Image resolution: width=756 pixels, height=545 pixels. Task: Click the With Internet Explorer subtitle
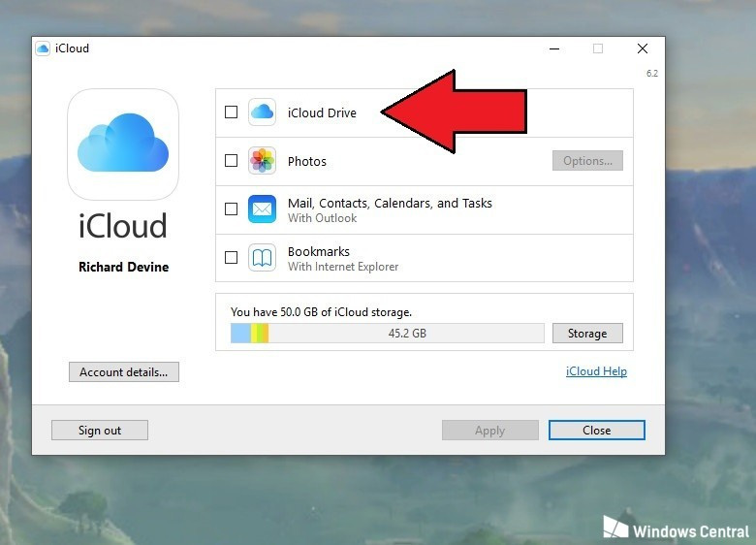[x=343, y=267]
